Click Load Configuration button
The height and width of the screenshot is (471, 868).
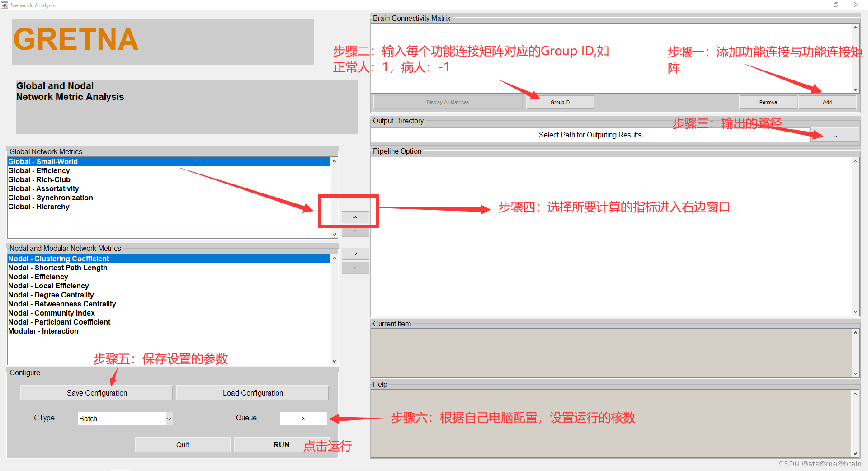point(253,393)
